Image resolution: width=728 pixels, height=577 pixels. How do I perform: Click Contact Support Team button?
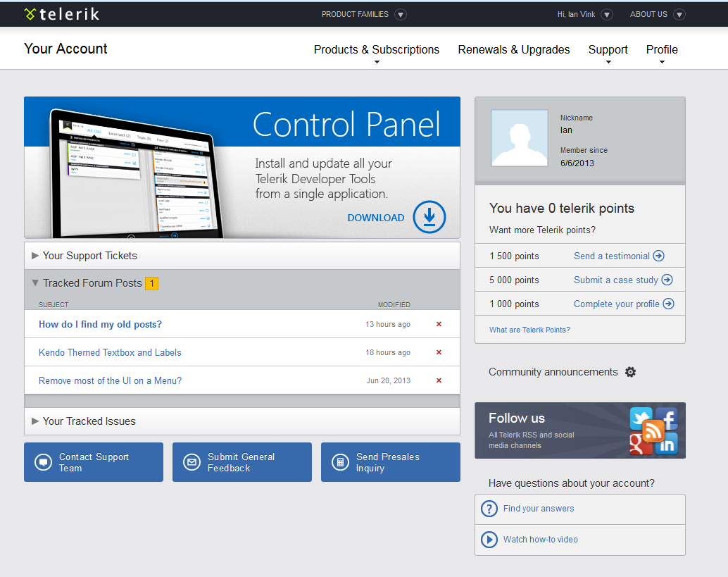point(94,462)
